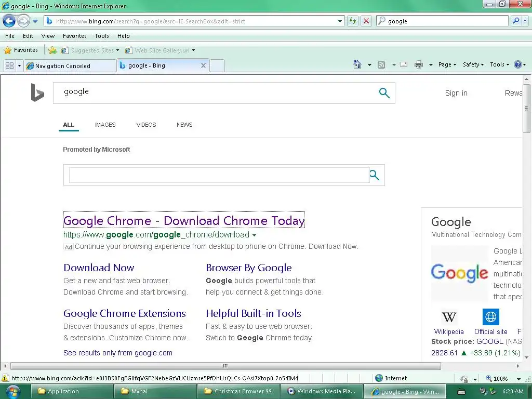Viewport: 532px width, 399px height.
Task: Open the Safety command bar menu
Action: pos(473,64)
